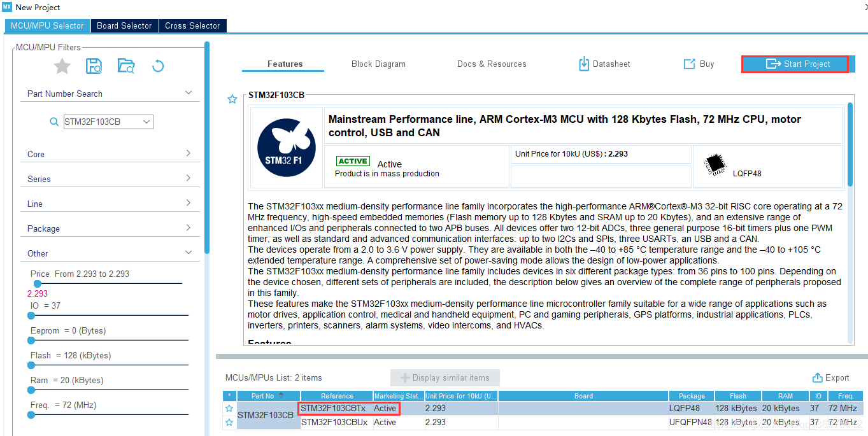Switch to Board Selector tab
868x436 pixels.
[x=124, y=25]
